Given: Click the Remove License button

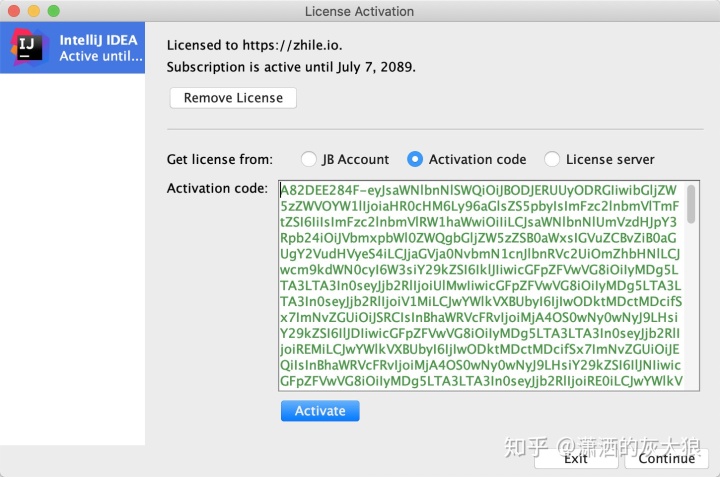Looking at the screenshot, I should pos(233,98).
